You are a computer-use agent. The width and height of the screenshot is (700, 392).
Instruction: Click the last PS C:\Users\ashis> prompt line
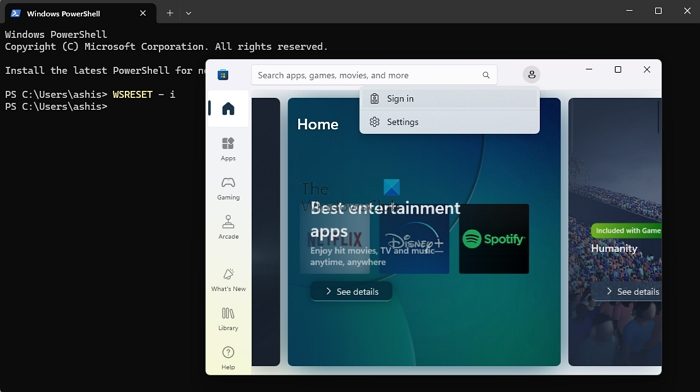[x=56, y=107]
